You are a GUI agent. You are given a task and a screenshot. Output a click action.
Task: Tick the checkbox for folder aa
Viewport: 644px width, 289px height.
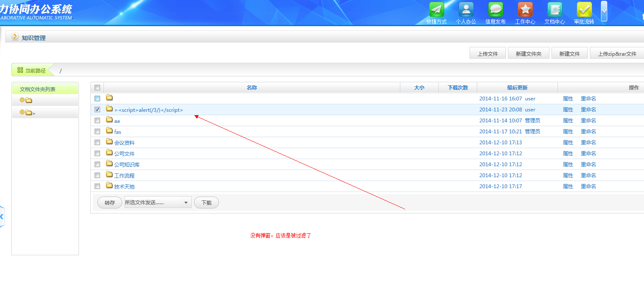98,120
